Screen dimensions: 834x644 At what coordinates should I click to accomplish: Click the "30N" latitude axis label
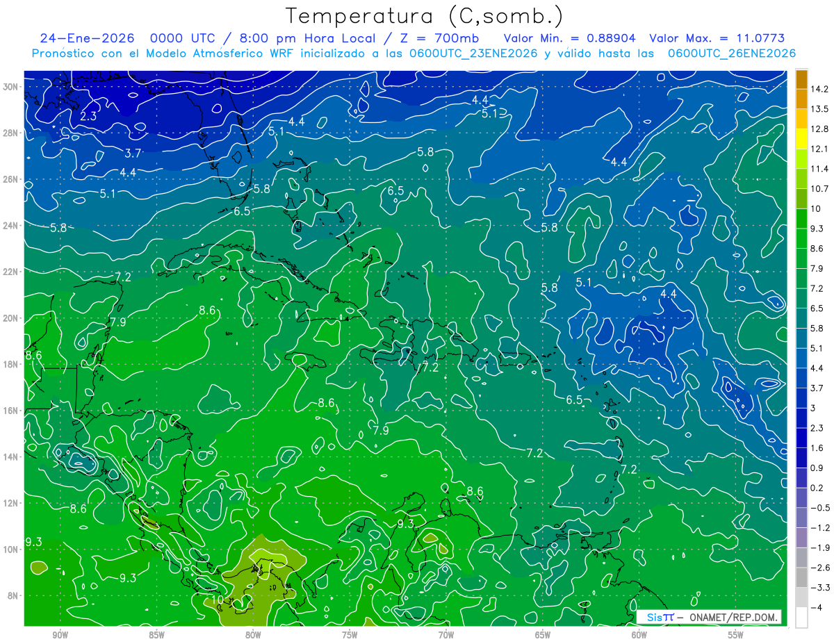point(11,87)
